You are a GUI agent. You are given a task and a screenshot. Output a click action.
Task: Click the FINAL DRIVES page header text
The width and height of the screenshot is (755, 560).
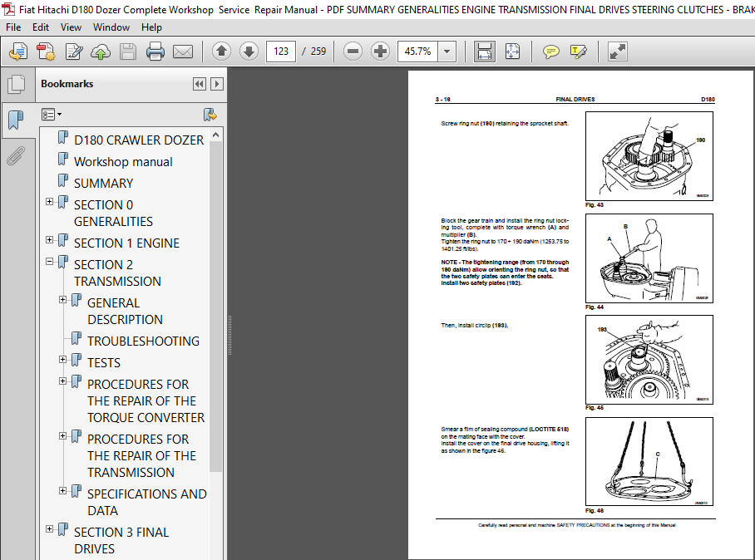[575, 99]
